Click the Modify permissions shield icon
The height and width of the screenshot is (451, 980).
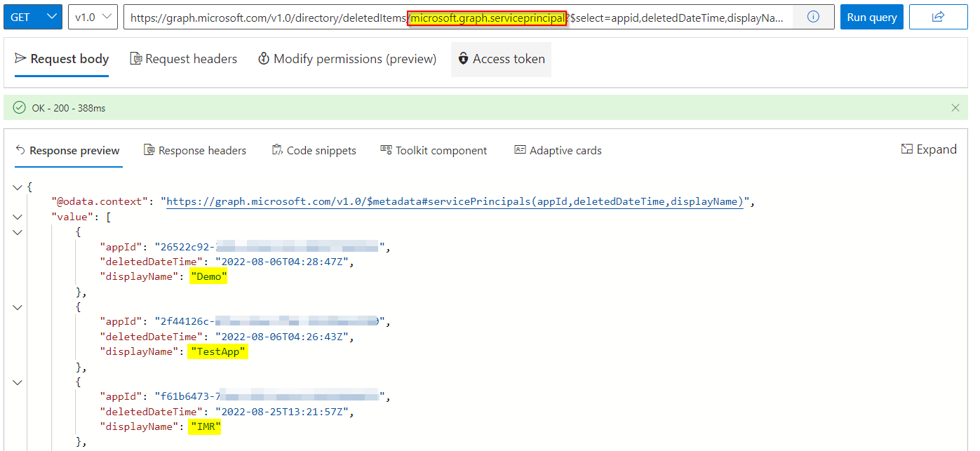coord(264,59)
